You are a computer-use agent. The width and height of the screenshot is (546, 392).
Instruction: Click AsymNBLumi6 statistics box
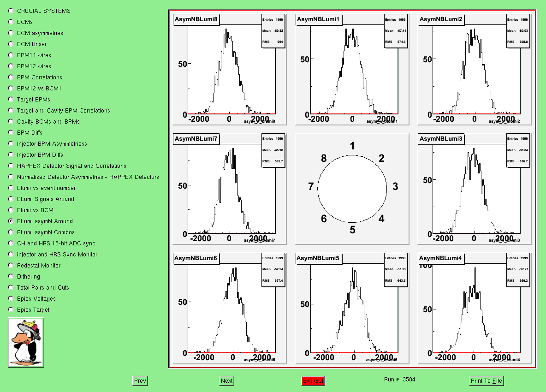point(273,270)
